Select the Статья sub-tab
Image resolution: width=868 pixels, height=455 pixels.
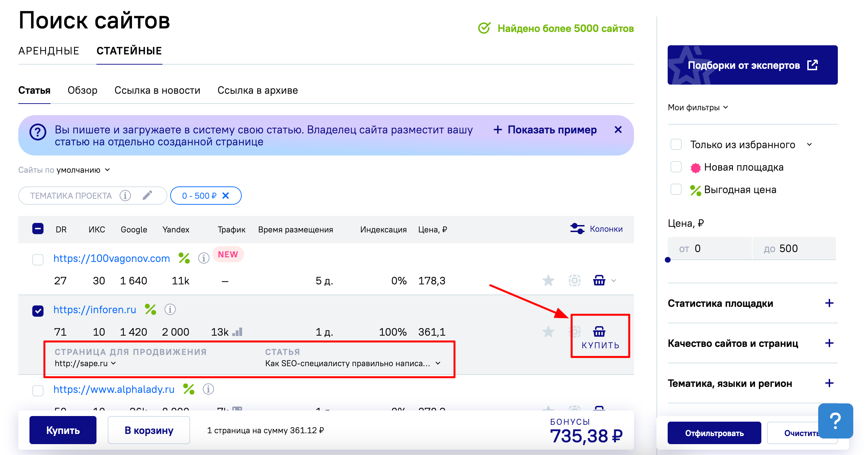(34, 90)
